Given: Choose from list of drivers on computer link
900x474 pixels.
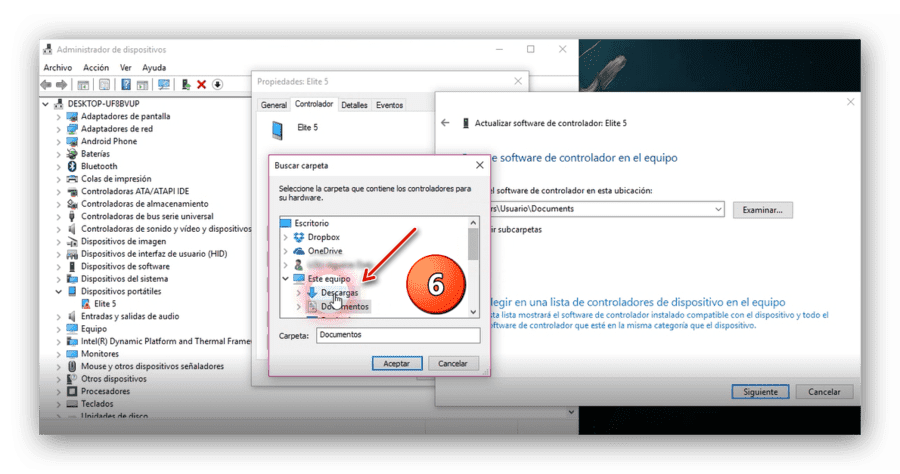Looking at the screenshot, I should 638,302.
